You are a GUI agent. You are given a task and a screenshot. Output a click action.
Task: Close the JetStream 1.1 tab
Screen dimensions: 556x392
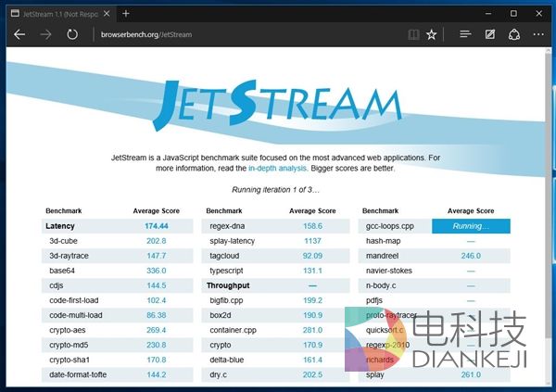click(107, 13)
